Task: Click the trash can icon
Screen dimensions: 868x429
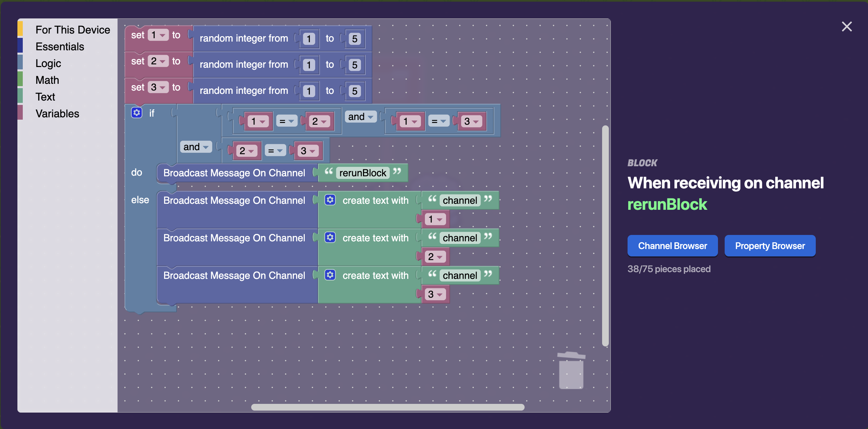Action: point(571,371)
